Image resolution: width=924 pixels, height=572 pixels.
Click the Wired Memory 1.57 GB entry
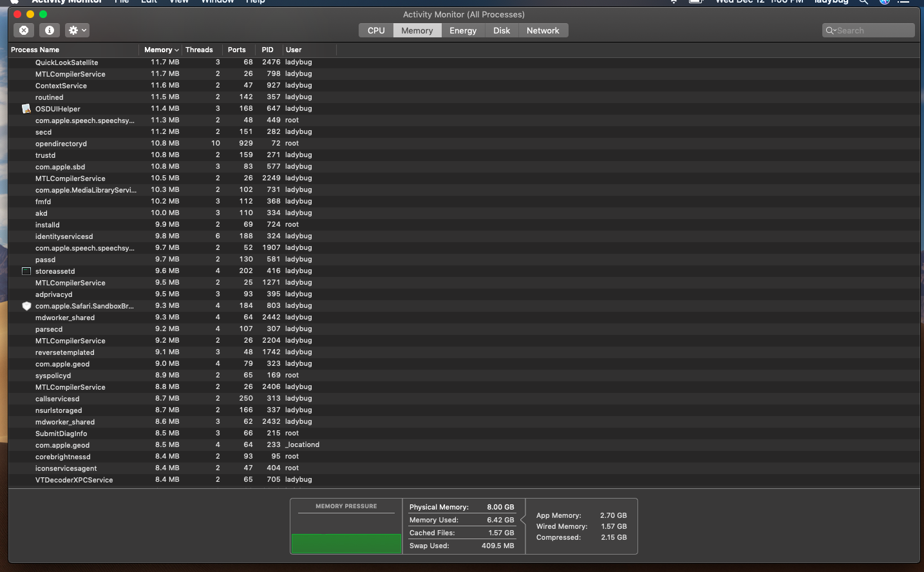[581, 526]
